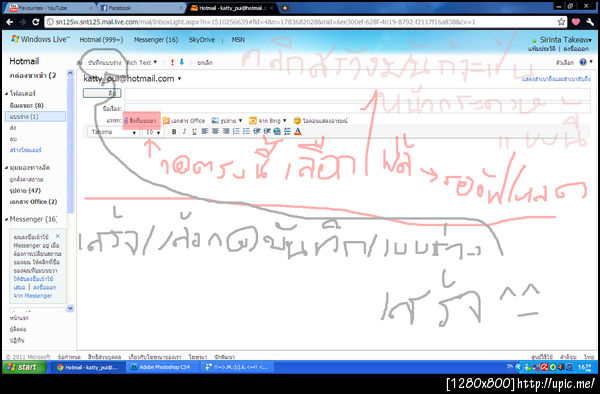Click in the subject field
Viewport: 600px width, 394px height.
357,108
